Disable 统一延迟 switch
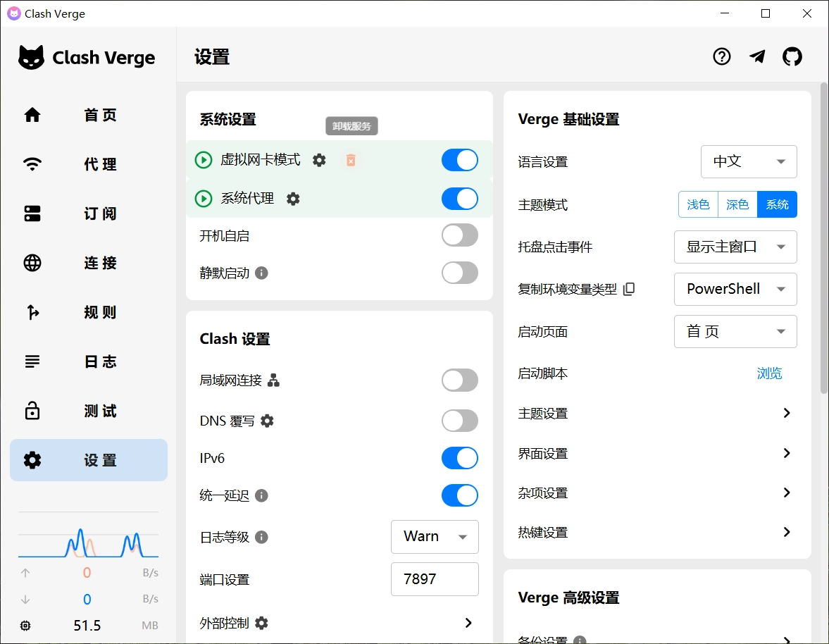Screen dimensions: 829x644 point(459,495)
